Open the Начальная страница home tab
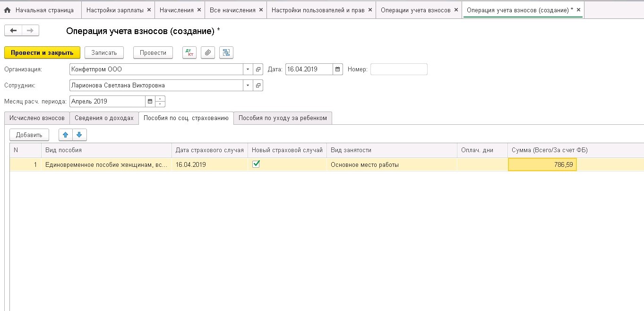This screenshot has width=644, height=311. tap(40, 10)
